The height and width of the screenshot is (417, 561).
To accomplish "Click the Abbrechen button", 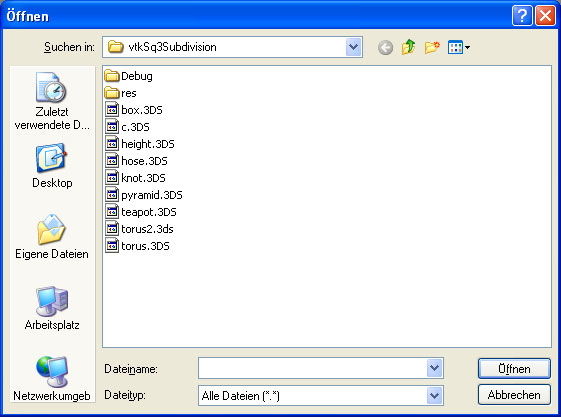I will click(x=514, y=395).
